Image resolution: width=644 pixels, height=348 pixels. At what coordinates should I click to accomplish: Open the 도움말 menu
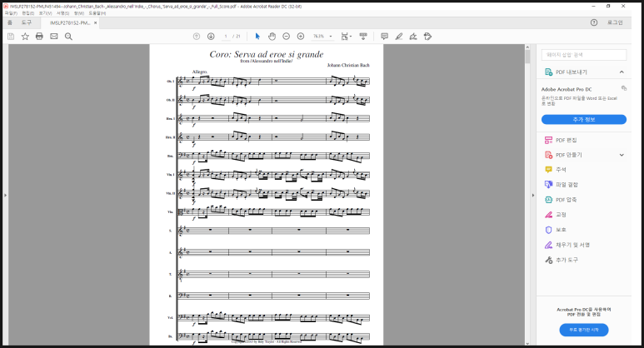pyautogui.click(x=97, y=13)
